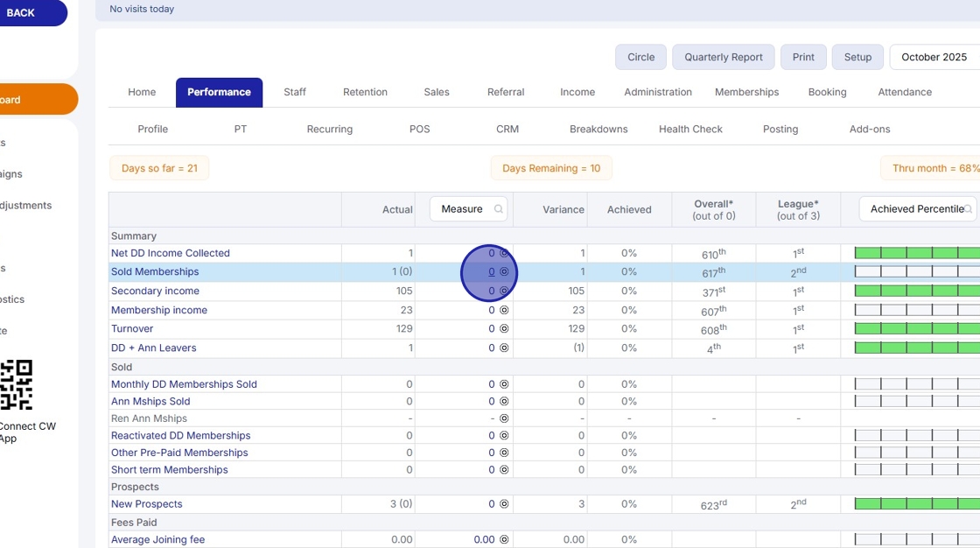Click the 0.00 measure value for Average Joining fee
The height and width of the screenshot is (548, 980).
[x=484, y=540]
